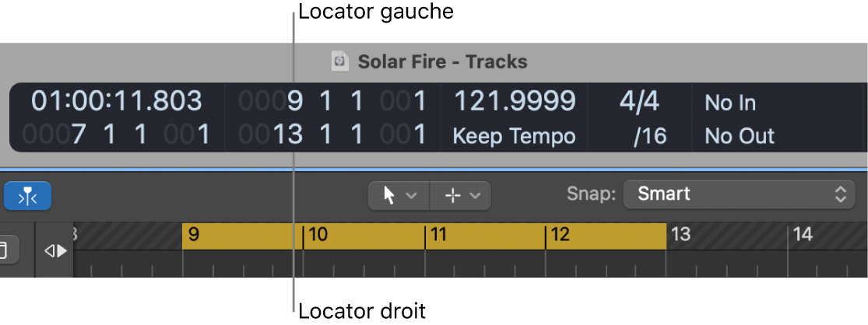Click the SMPTE time display 01:00:11.803
Screen dimensions: 868x325
[x=116, y=101]
